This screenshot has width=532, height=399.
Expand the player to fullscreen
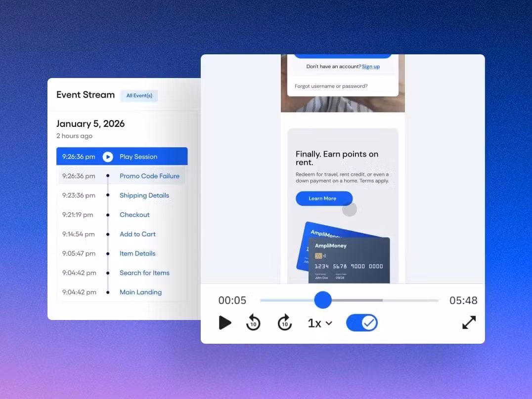pos(469,322)
